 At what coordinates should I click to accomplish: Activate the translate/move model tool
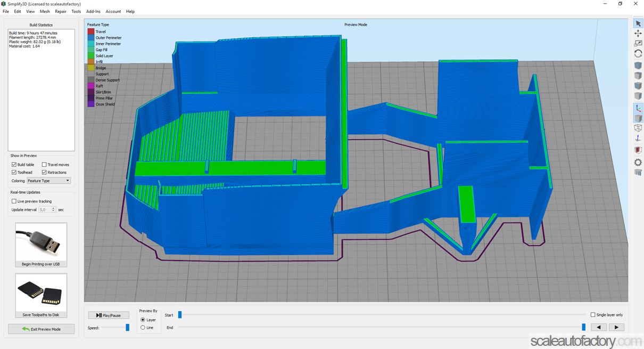pos(638,33)
